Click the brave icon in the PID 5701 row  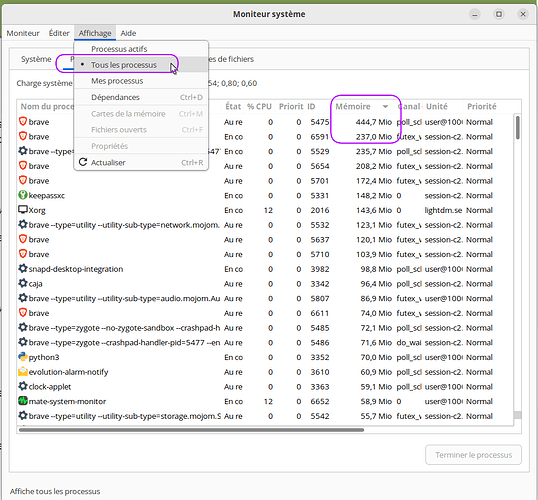point(23,181)
